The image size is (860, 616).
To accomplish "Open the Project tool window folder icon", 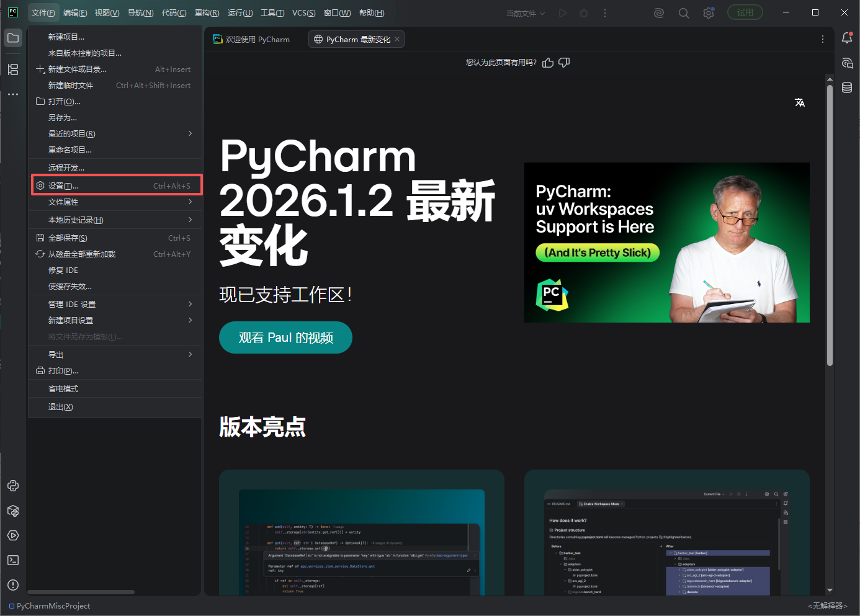I will point(13,38).
